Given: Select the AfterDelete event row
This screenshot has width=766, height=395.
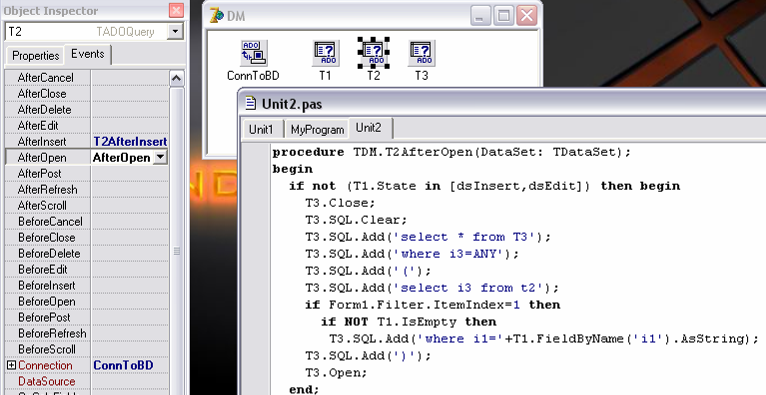Looking at the screenshot, I should pyautogui.click(x=86, y=109).
